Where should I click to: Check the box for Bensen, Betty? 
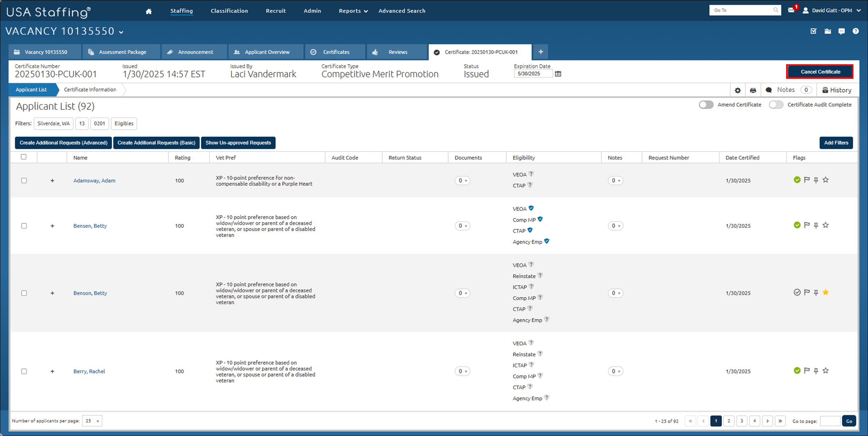(24, 226)
